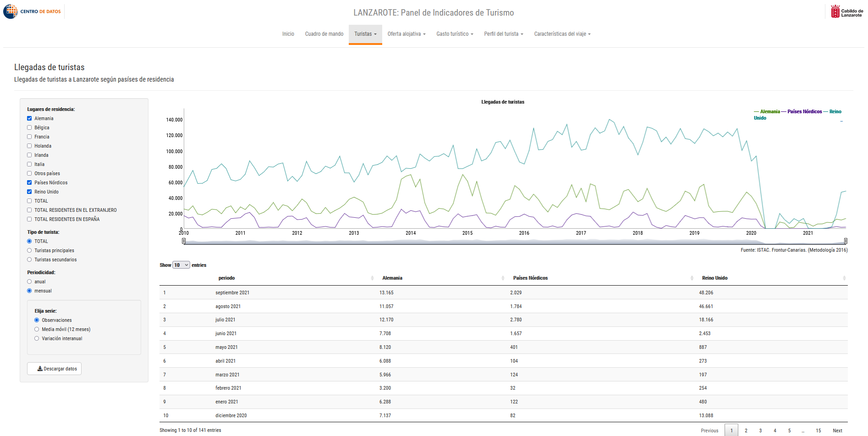Click the left range selector handle

point(184,241)
